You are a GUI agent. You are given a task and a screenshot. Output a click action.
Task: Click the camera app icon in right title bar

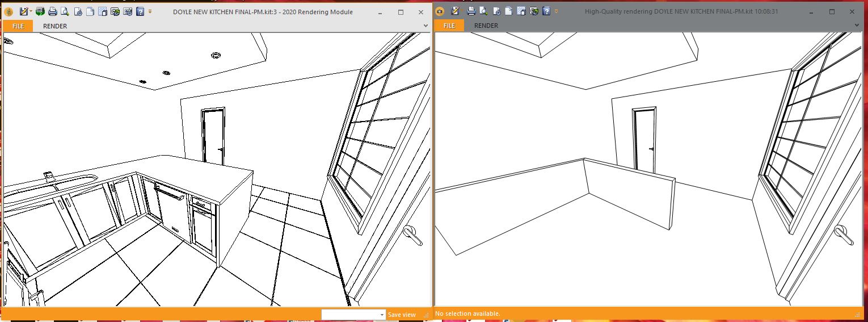[440, 11]
